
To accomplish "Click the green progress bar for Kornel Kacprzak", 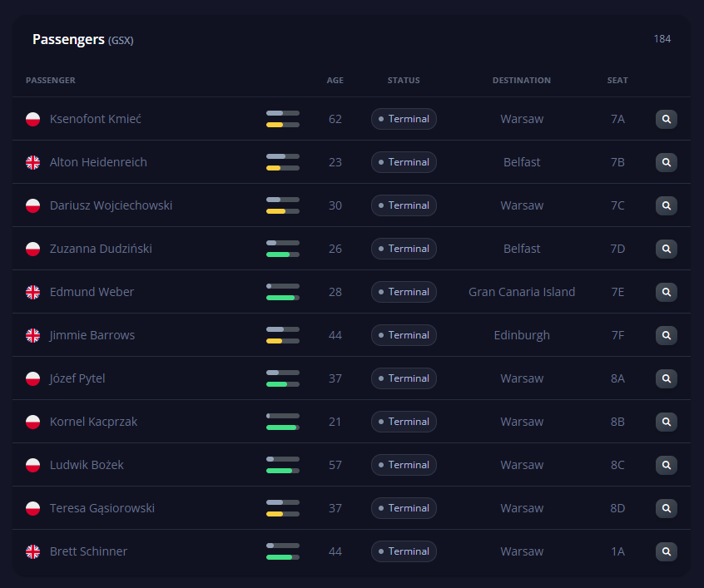I will coord(282,427).
